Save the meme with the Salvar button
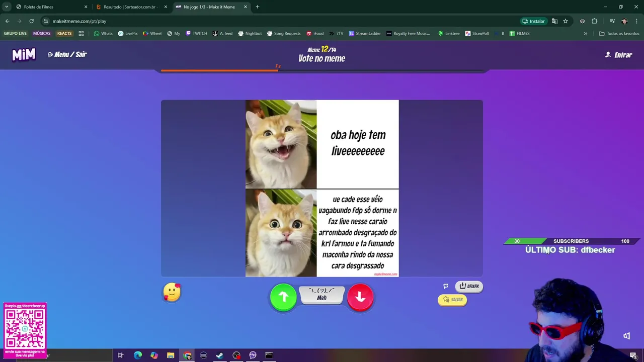 coord(452,300)
